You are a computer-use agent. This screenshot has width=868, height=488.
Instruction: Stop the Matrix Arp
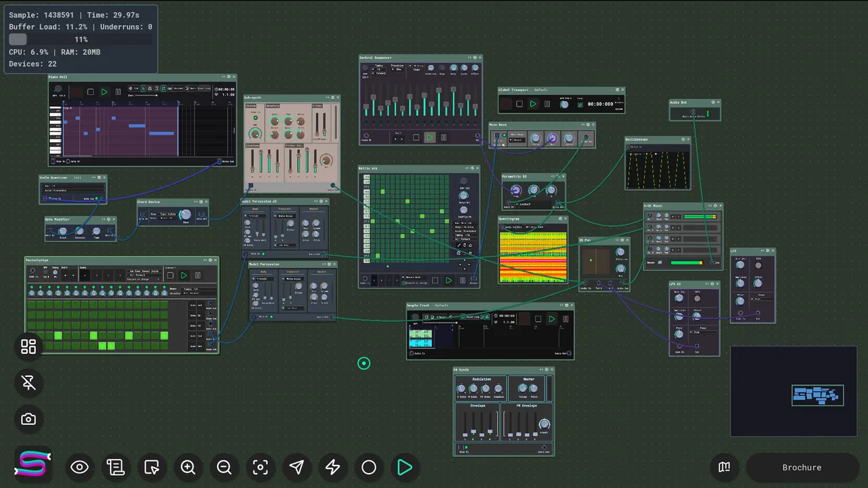435,280
